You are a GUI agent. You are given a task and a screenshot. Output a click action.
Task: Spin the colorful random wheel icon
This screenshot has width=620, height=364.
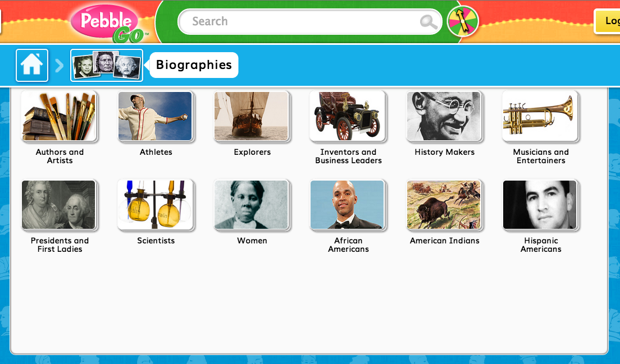(463, 21)
